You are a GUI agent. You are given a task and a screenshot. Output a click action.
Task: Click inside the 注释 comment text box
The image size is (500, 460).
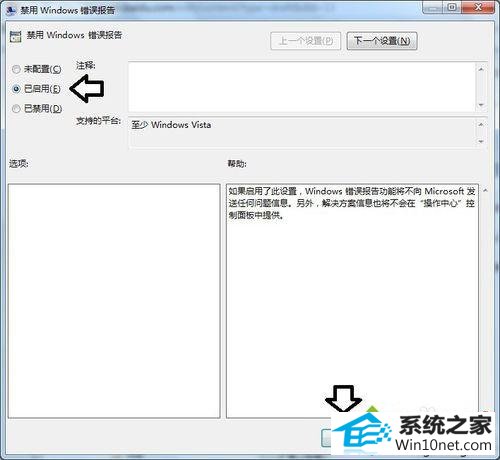pos(302,87)
